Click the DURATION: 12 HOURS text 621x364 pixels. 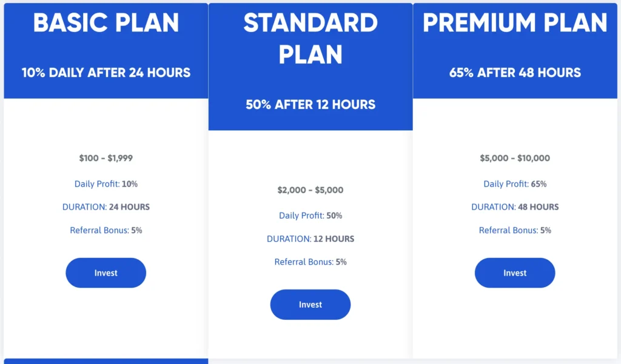[310, 239]
